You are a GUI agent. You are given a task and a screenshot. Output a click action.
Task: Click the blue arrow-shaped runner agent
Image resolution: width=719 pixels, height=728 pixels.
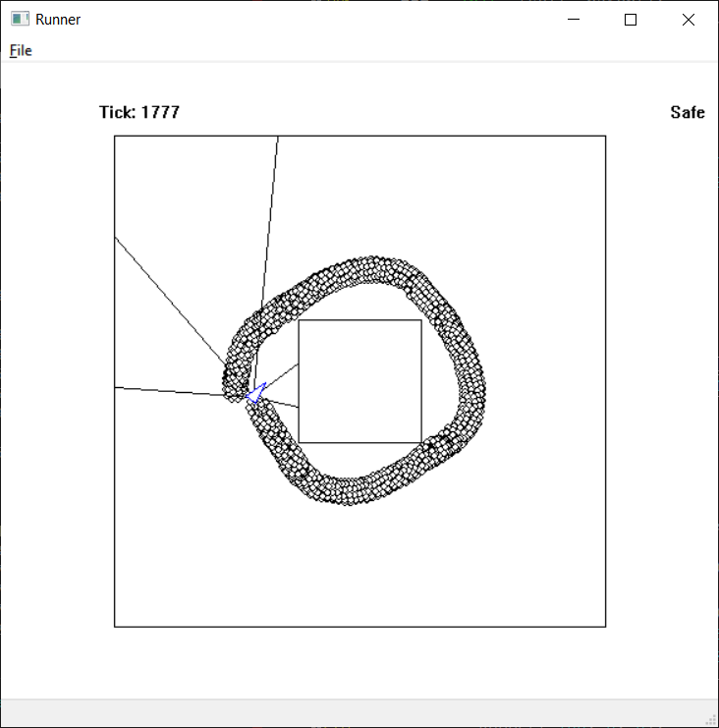click(257, 394)
